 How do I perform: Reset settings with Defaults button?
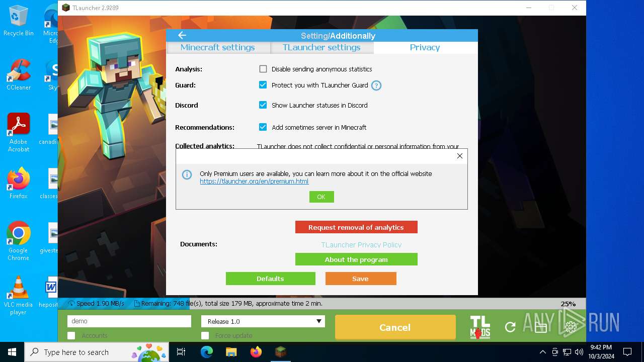click(x=271, y=279)
